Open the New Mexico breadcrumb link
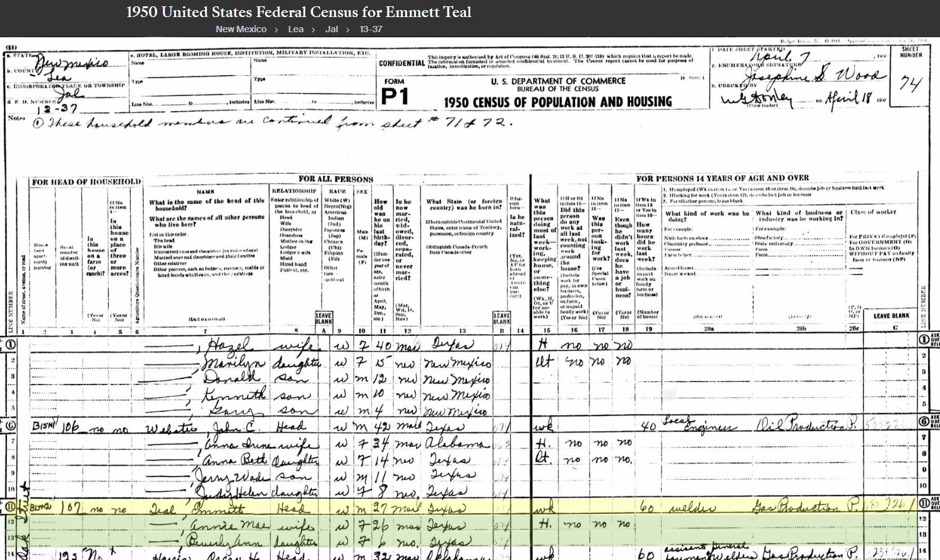The height and width of the screenshot is (560, 940). (x=241, y=29)
